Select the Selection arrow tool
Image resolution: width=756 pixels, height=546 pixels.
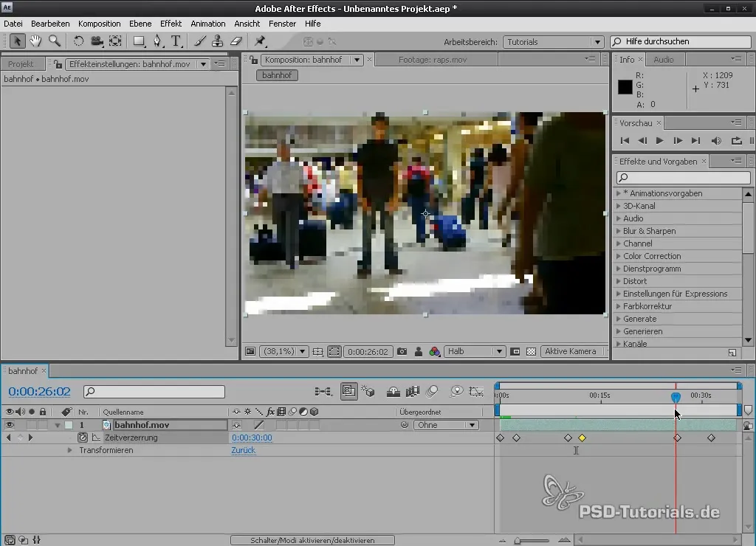coord(17,41)
